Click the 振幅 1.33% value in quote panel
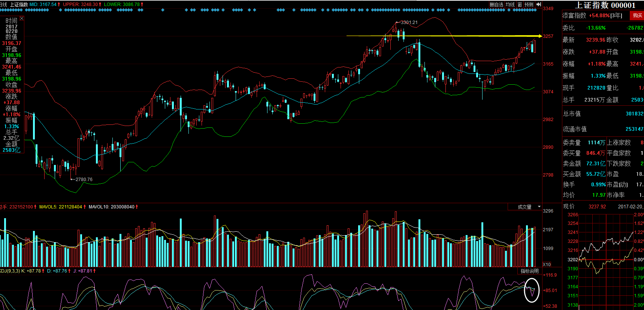The width and height of the screenshot is (644, 310). [598, 76]
